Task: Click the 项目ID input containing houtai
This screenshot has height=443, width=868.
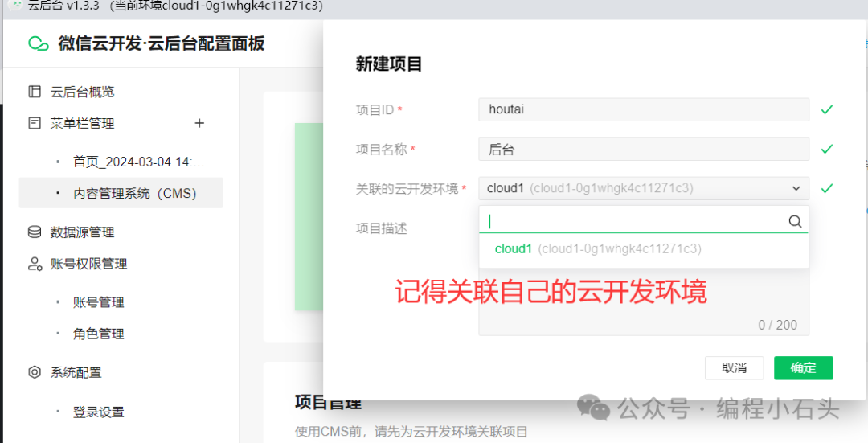Action: 644,109
